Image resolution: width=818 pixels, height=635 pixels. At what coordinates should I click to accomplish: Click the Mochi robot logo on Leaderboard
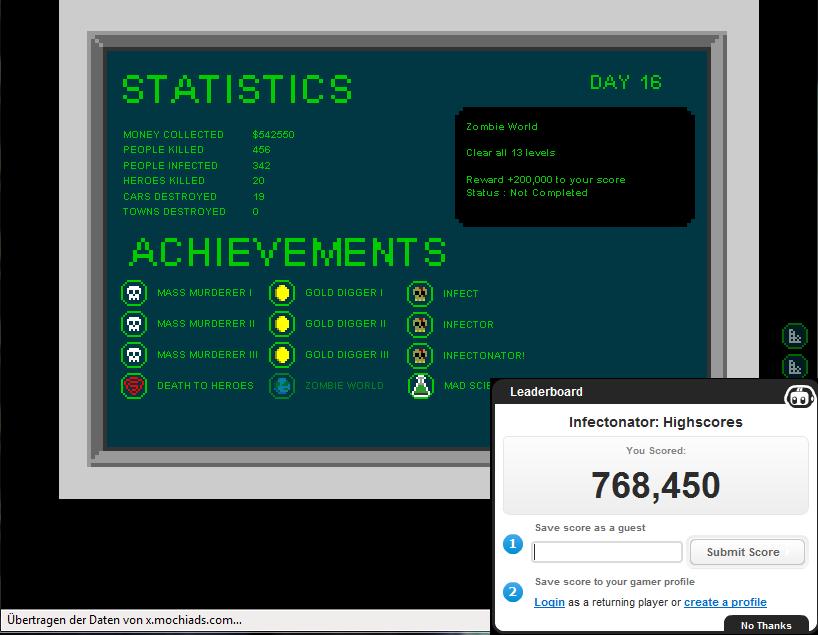799,396
